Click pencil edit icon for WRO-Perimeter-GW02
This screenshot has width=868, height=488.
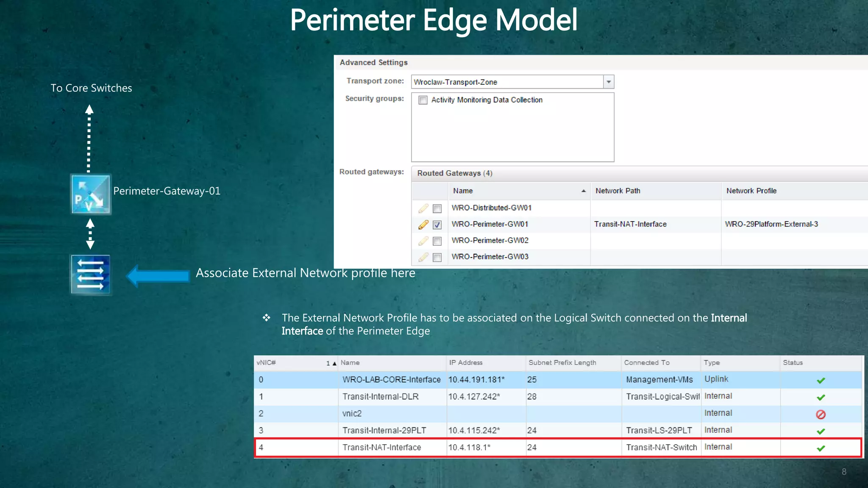tap(423, 241)
